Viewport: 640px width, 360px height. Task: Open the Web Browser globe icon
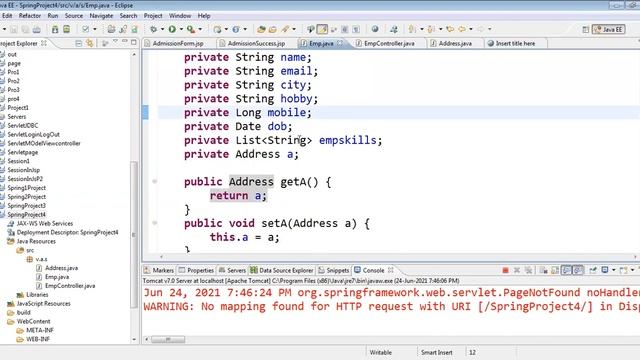(375, 29)
